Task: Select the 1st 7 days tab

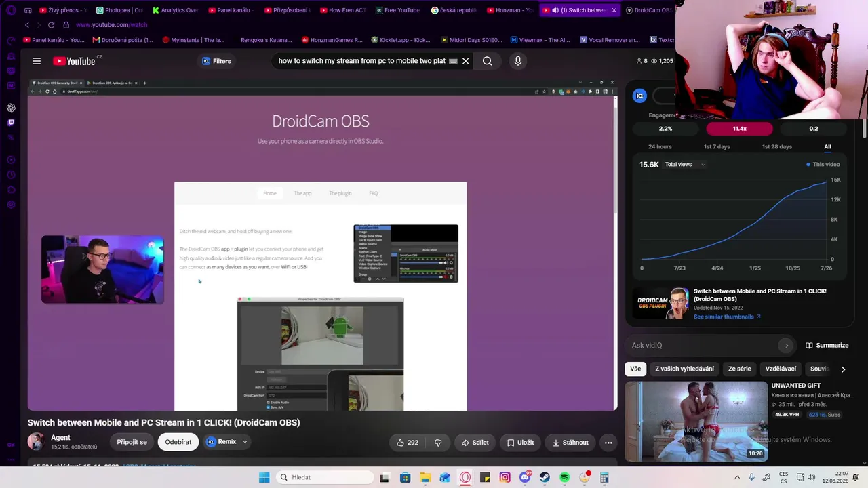Action: pos(717,146)
